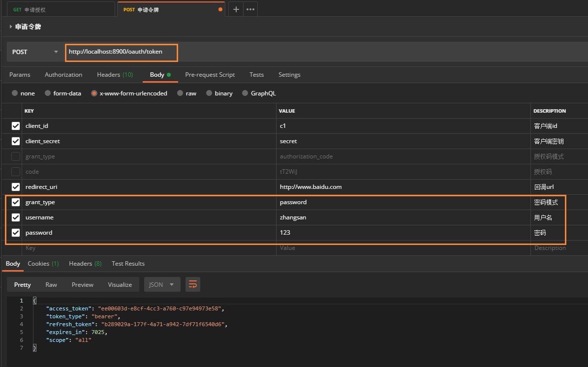The width and height of the screenshot is (588, 367).
Task: Click the empty Key placeholder field
Action: click(x=149, y=248)
